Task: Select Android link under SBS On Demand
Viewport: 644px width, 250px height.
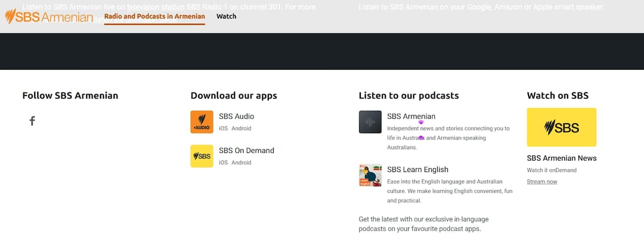Action: tap(241, 162)
